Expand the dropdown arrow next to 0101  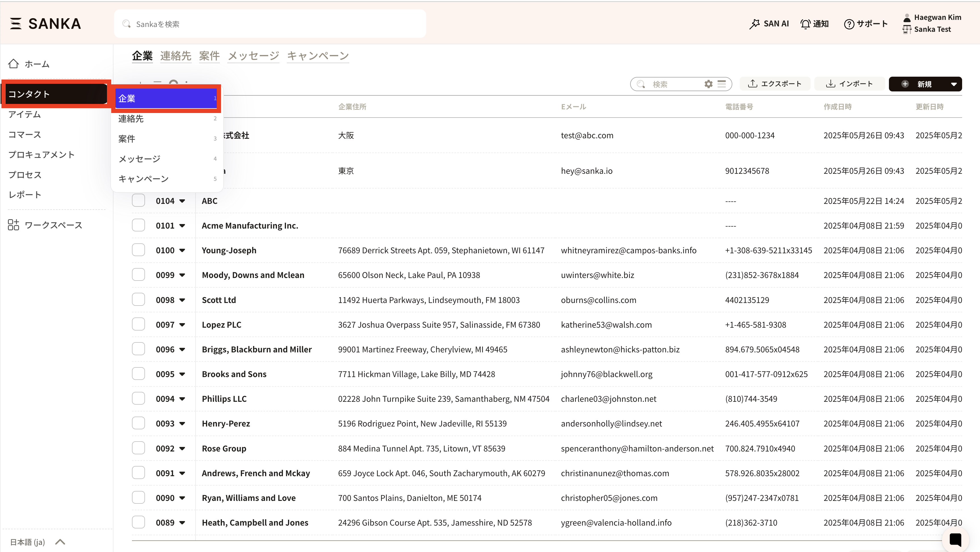[182, 226]
